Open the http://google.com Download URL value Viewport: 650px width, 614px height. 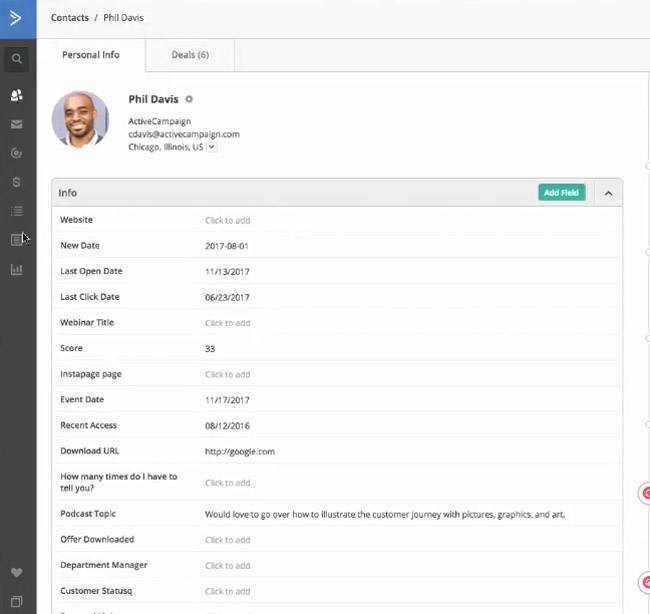(x=240, y=452)
